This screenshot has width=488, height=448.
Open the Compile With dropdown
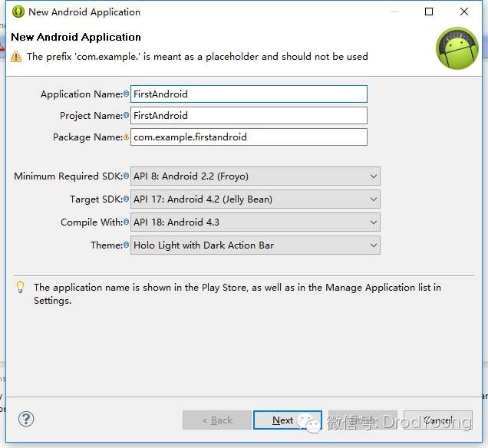(256, 222)
